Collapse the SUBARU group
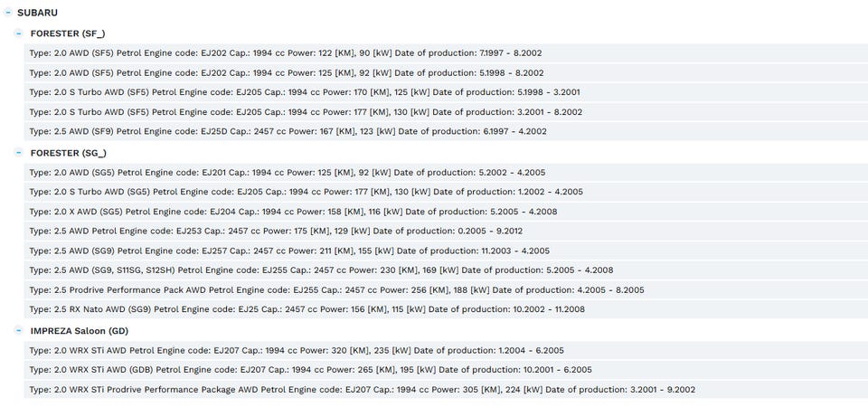 [8, 12]
